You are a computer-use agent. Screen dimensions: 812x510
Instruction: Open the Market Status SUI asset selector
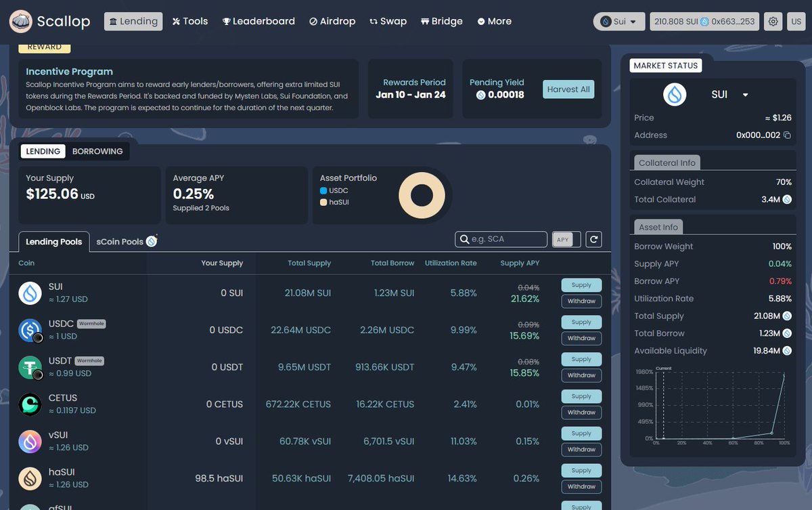point(729,95)
